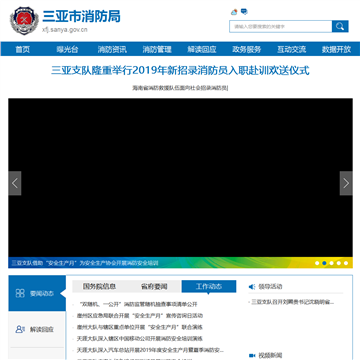Screen dimensions: 360x360
Task: Go to 首页 in the navigation bar
Action: [23, 49]
